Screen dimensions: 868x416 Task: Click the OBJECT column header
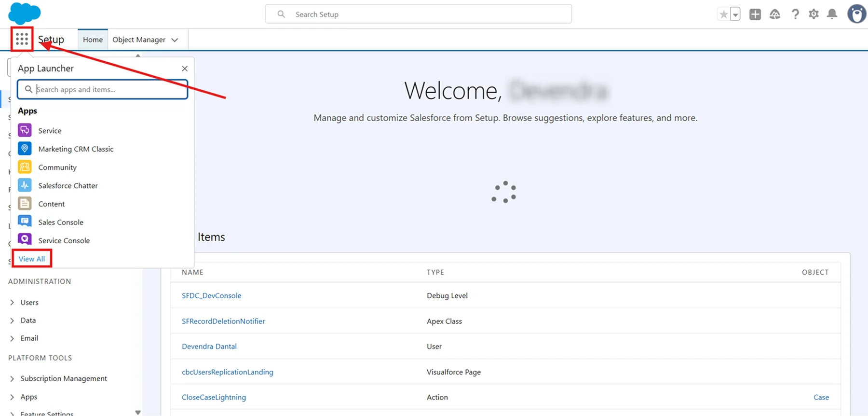coord(815,272)
